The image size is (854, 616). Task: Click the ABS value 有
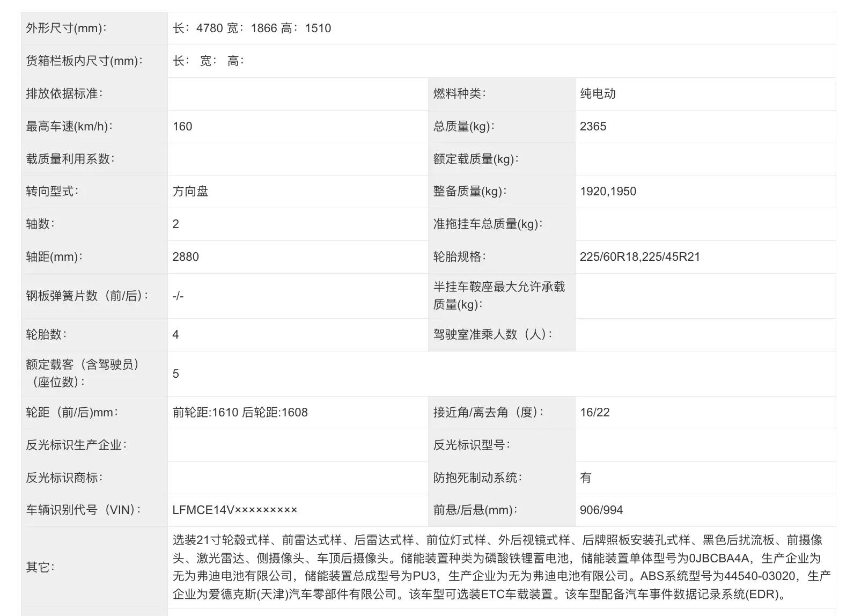tap(586, 478)
